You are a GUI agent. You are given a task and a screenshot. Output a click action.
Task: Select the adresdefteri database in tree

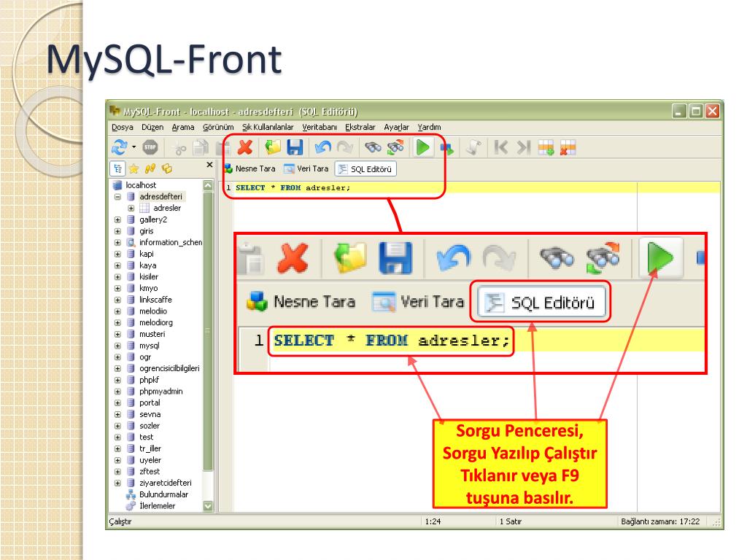pos(160,197)
